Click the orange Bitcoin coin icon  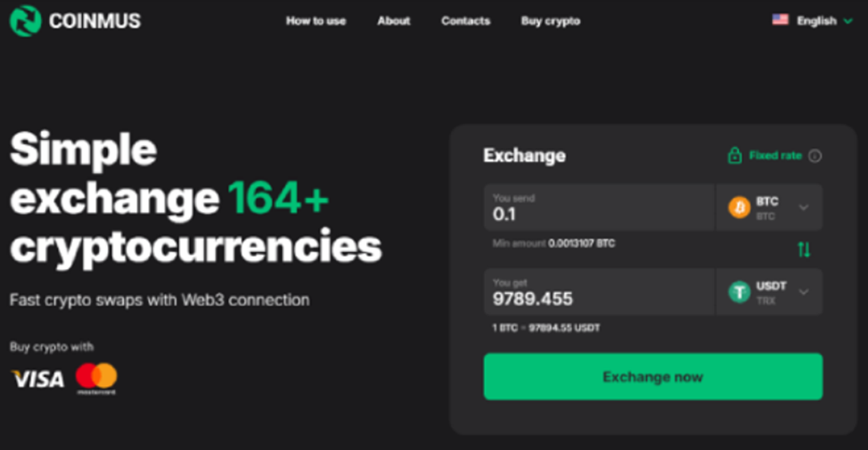(x=739, y=208)
